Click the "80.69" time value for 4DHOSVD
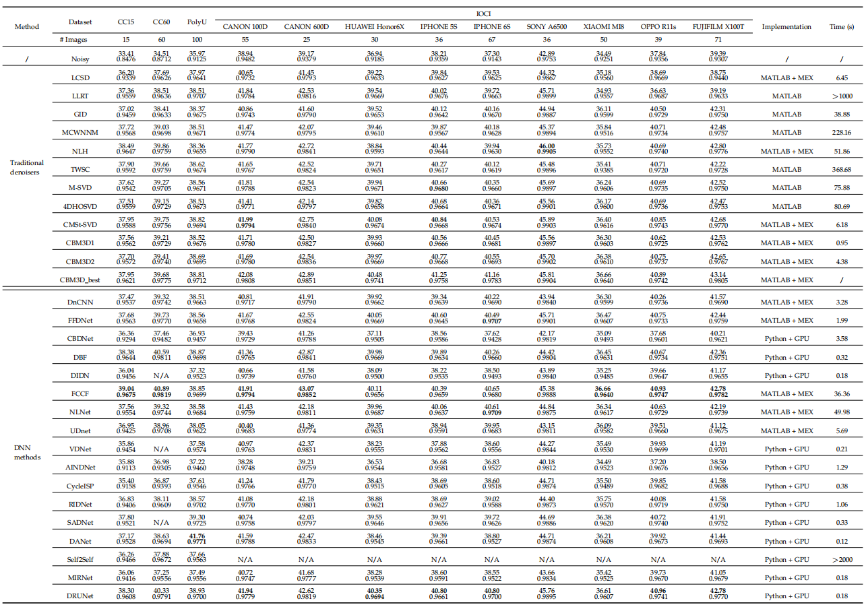Image resolution: width=868 pixels, height=607 pixels. 841,206
